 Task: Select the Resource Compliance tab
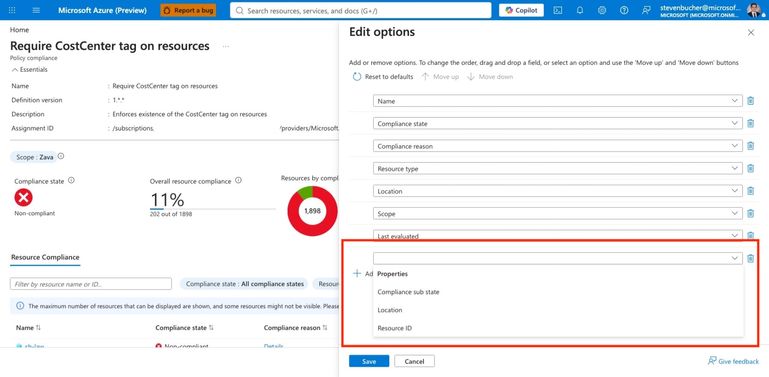coord(45,257)
